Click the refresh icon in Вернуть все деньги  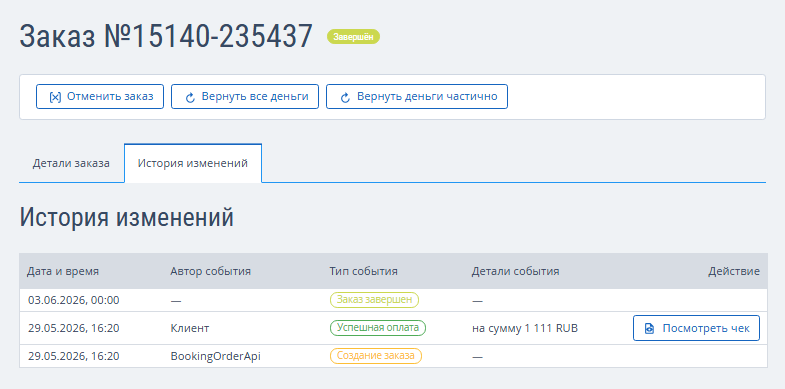[190, 97]
